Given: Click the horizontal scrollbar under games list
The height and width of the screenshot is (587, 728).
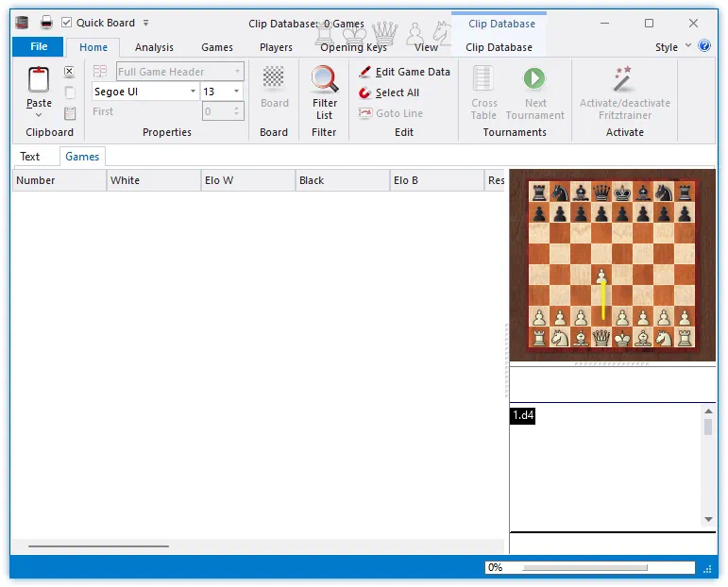Looking at the screenshot, I should pyautogui.click(x=98, y=546).
